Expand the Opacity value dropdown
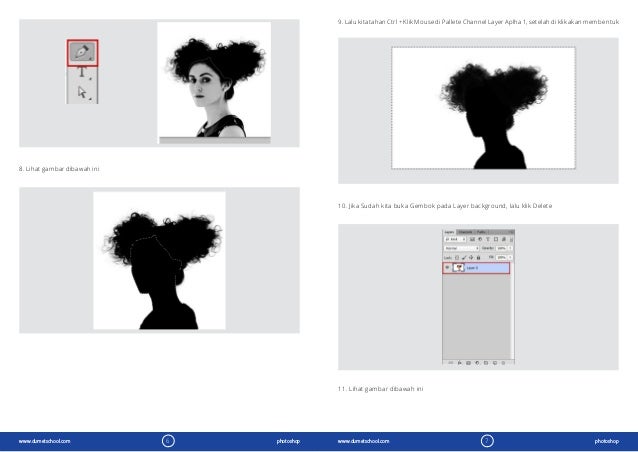The image size is (638, 452). (511, 248)
